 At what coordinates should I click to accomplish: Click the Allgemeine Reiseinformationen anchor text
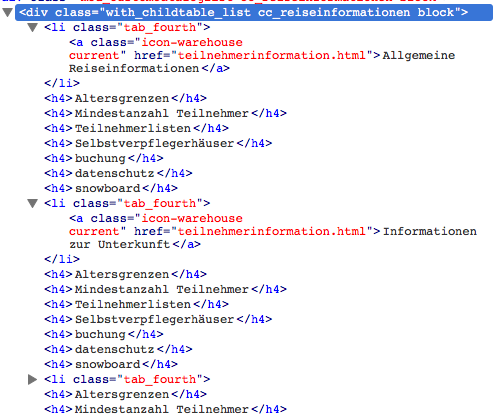[262, 62]
